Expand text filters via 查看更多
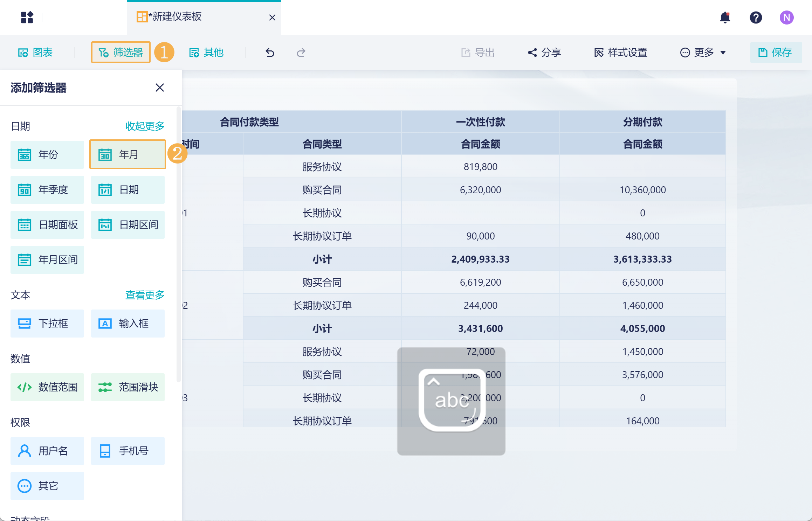Screen dimensions: 812x521 pyautogui.click(x=145, y=295)
